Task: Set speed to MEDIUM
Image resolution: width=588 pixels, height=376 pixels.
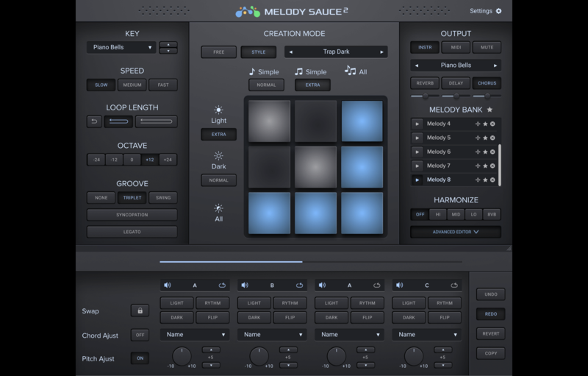Action: click(132, 85)
